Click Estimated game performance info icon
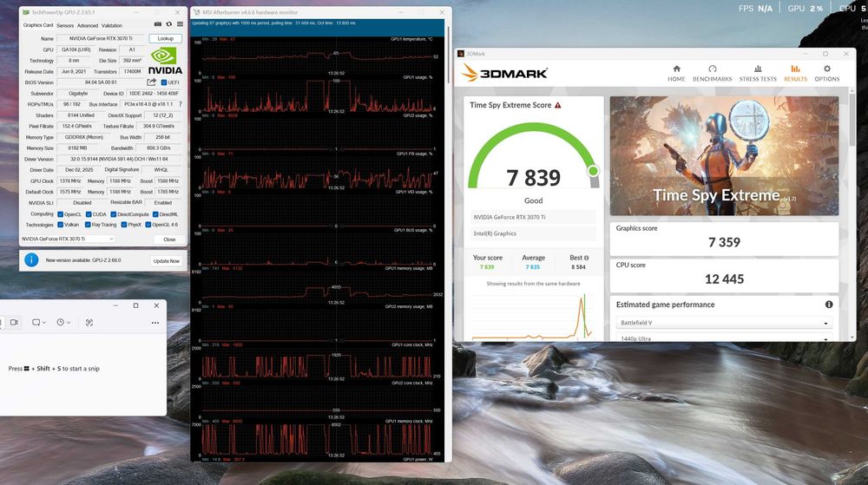Viewport: 868px width, 485px height. 829,305
